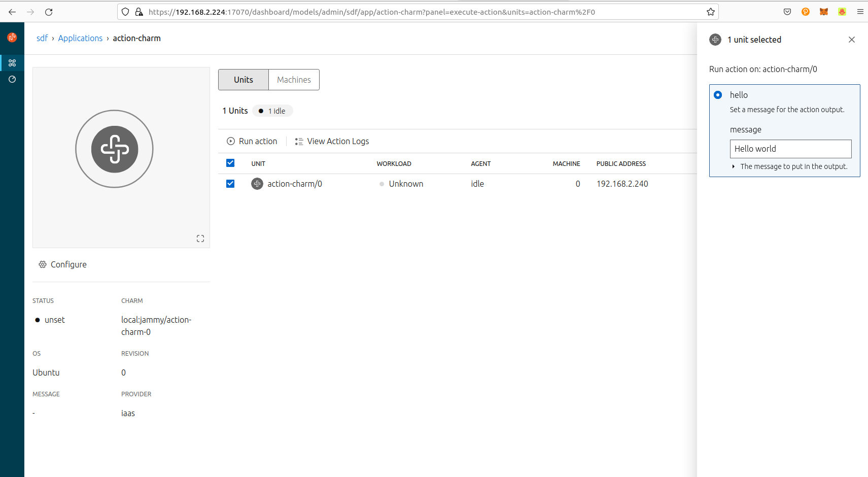Switch to the Machines tab
Viewport: 868px width, 477px height.
pyautogui.click(x=293, y=80)
